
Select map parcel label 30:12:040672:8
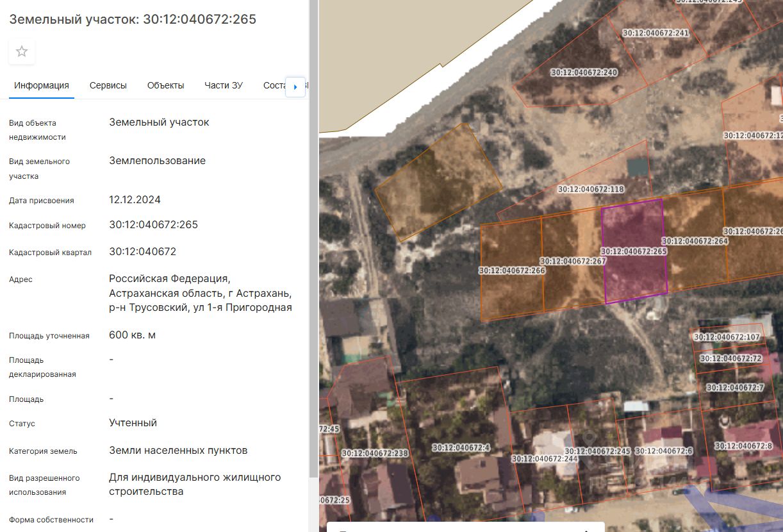(x=744, y=445)
